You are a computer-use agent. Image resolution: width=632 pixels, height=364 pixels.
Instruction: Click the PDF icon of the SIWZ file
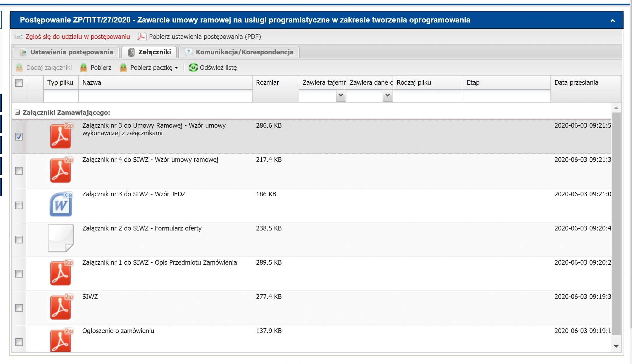pyautogui.click(x=61, y=307)
